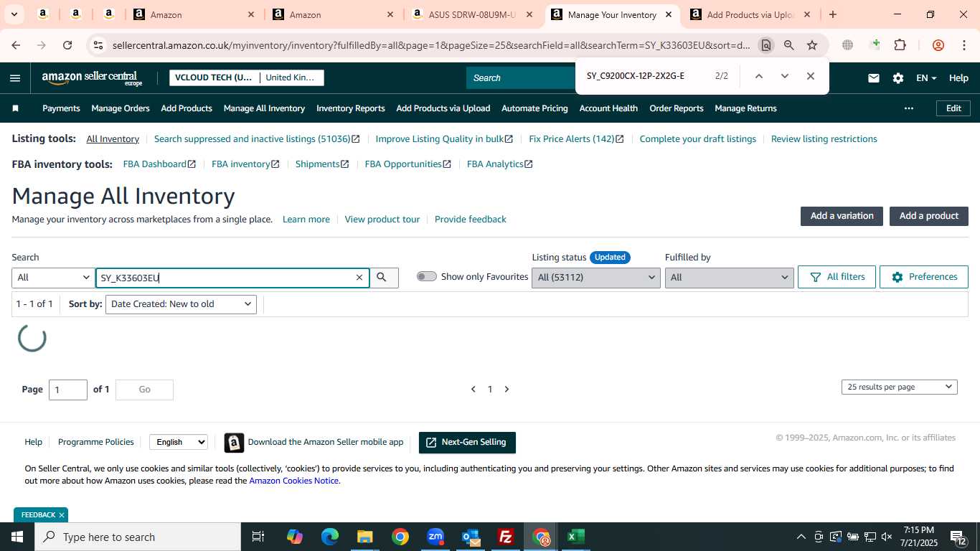Click the zoom magnifier icon in address bar
This screenshot has height=551, width=980.
(789, 45)
